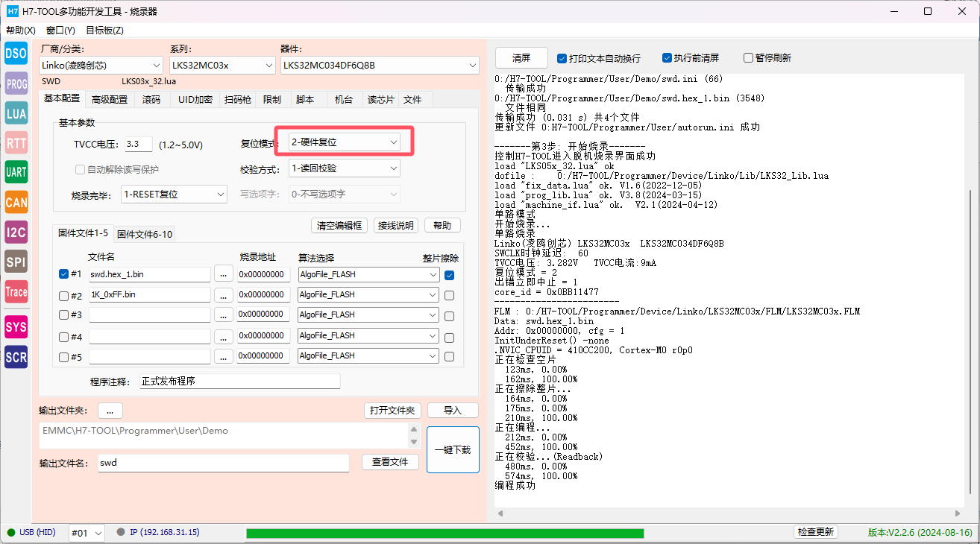980x544 pixels.
Task: Switch to the UART tool
Action: pyautogui.click(x=16, y=172)
